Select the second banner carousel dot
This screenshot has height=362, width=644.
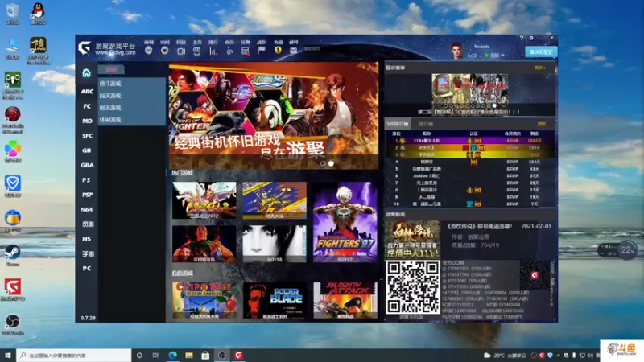[x=331, y=163]
